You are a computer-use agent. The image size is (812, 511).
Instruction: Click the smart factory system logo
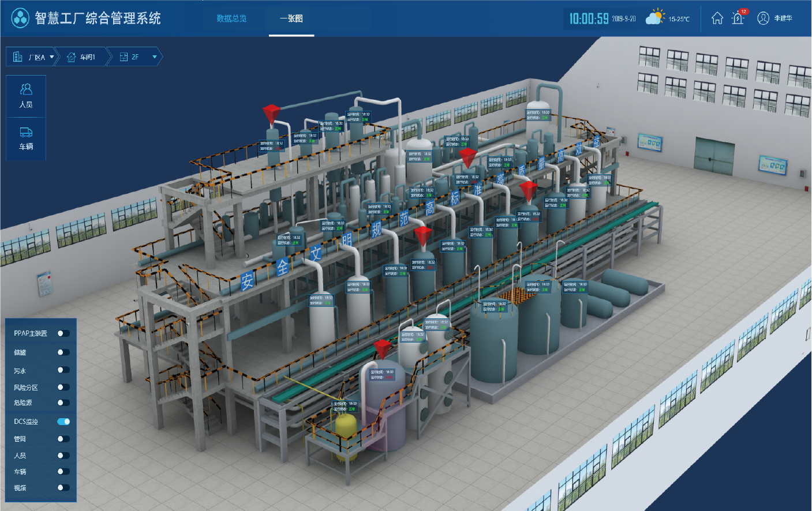click(20, 18)
